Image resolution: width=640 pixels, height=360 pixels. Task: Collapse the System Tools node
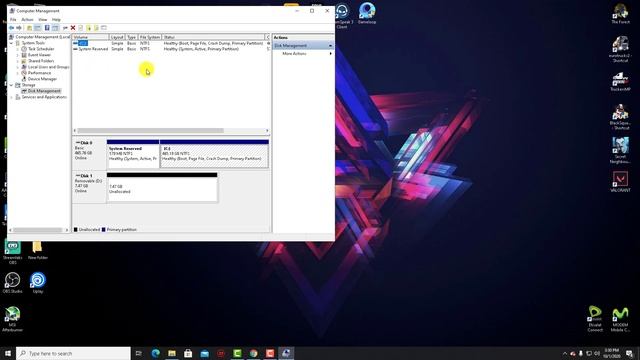(11, 43)
